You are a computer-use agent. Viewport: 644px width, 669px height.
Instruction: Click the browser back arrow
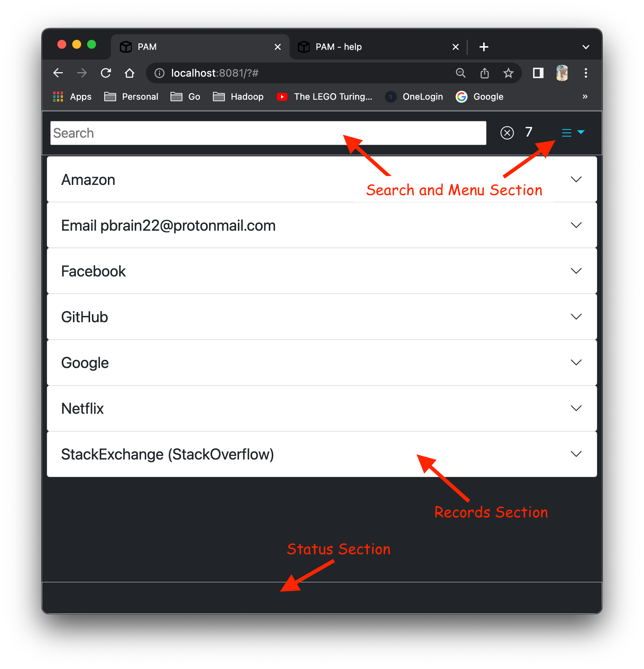click(x=58, y=73)
